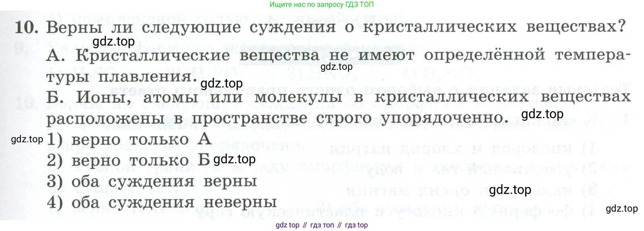The image size is (644, 231).
Task: Select statement А about melting temperature
Action: pos(338,65)
